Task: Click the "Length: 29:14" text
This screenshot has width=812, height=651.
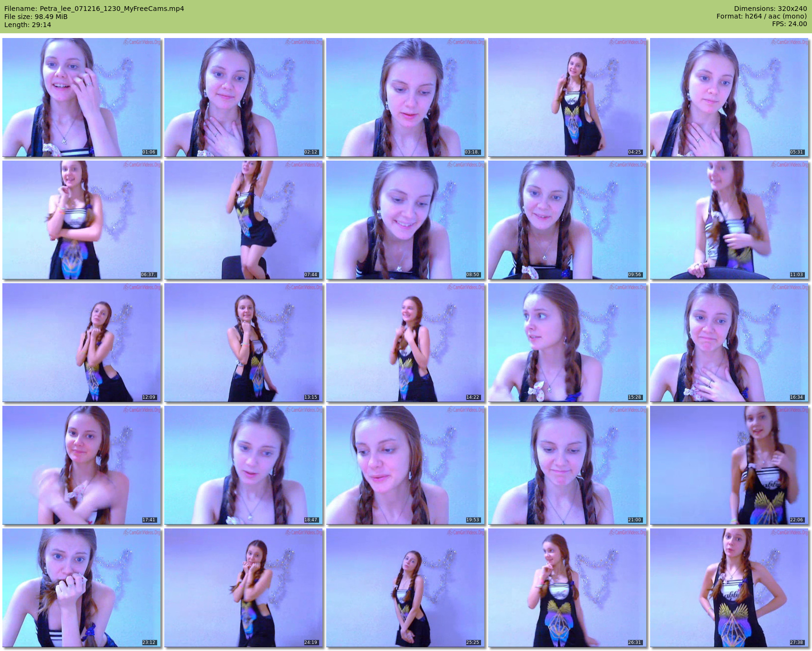Action: (28, 25)
